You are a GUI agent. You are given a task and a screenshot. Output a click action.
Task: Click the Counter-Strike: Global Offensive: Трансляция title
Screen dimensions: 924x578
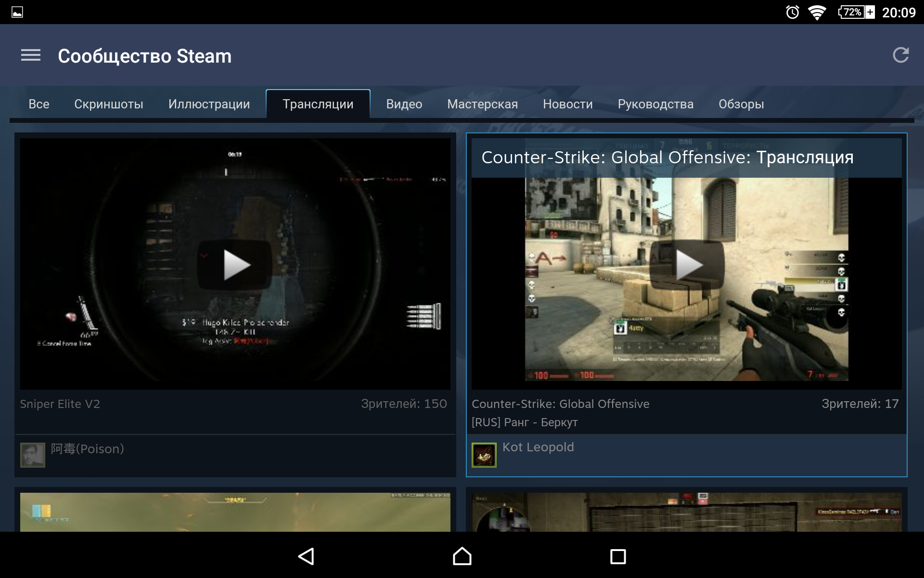click(667, 158)
